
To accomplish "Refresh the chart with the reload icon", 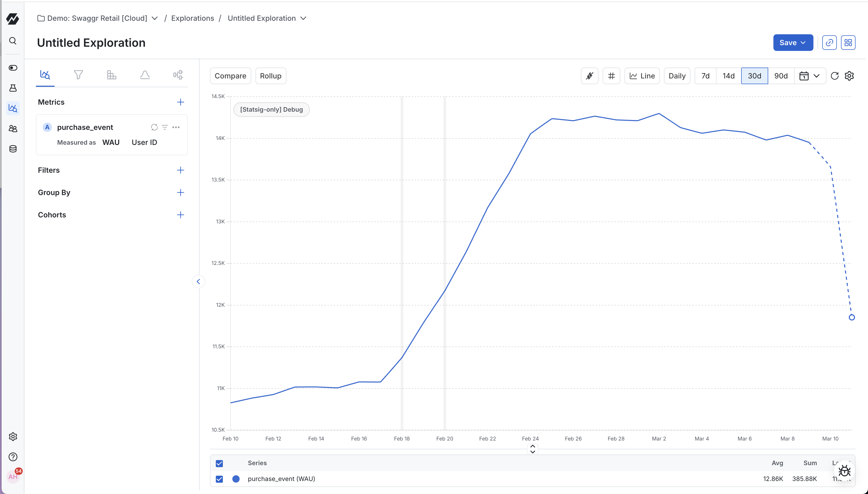I will tap(834, 76).
